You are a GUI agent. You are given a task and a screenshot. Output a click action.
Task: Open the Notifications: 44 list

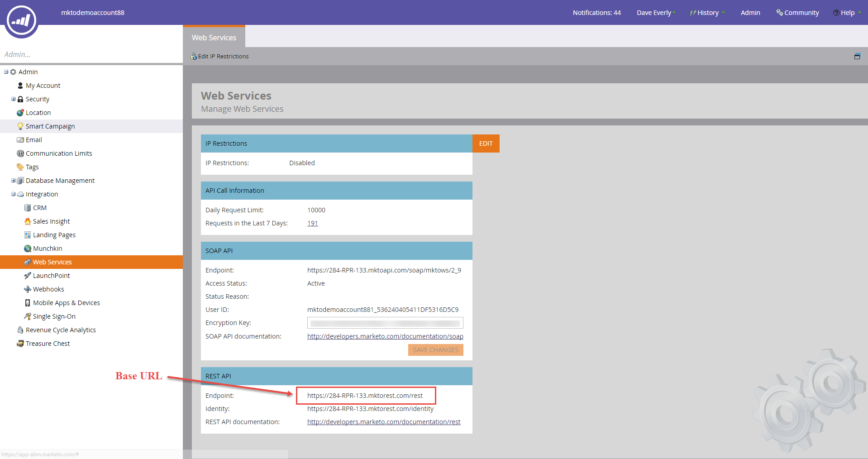[597, 13]
